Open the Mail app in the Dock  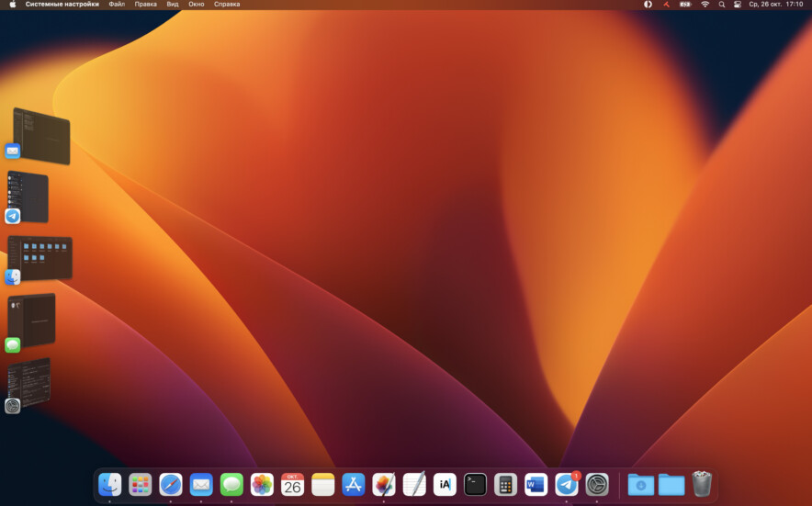pyautogui.click(x=201, y=485)
